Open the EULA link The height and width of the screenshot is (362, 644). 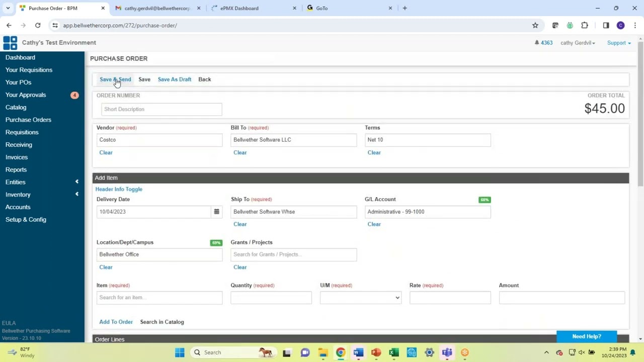[x=9, y=323]
